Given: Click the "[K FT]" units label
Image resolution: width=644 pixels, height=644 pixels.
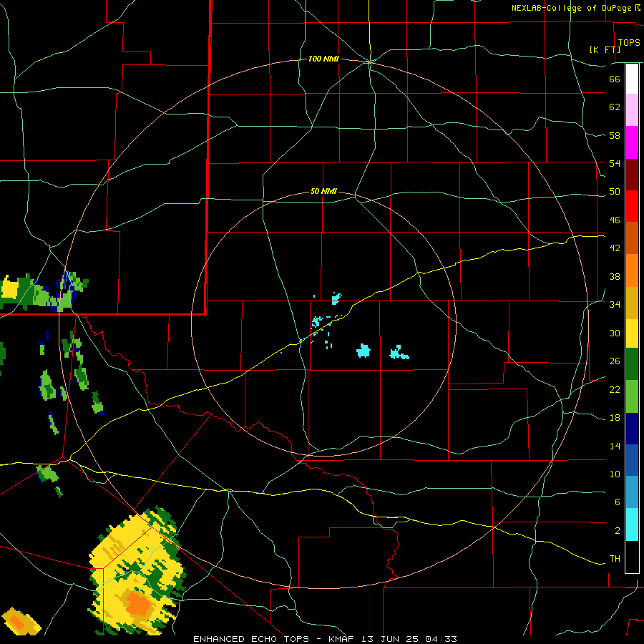Looking at the screenshot, I should click(605, 49).
